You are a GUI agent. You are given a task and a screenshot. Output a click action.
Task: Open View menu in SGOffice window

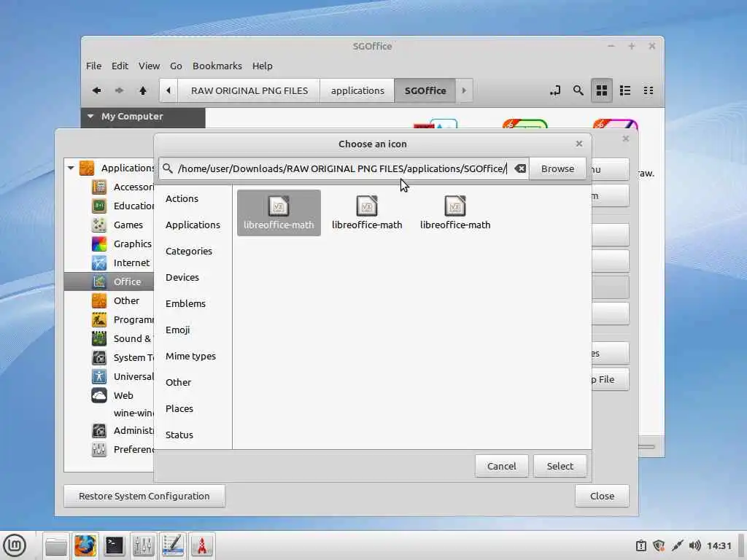pyautogui.click(x=149, y=66)
